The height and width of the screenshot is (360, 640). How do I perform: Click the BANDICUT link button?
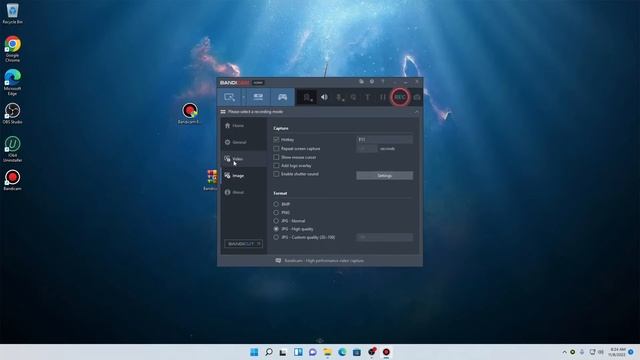[x=243, y=244]
